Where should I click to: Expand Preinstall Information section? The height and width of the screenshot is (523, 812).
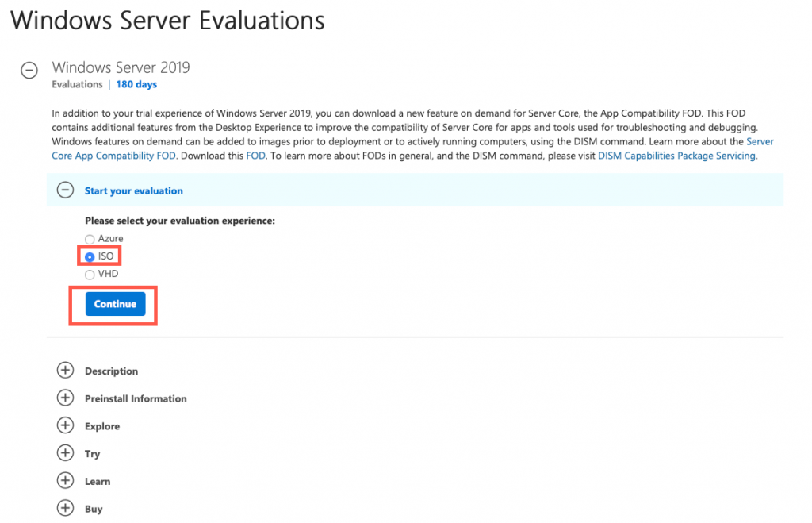(x=65, y=398)
